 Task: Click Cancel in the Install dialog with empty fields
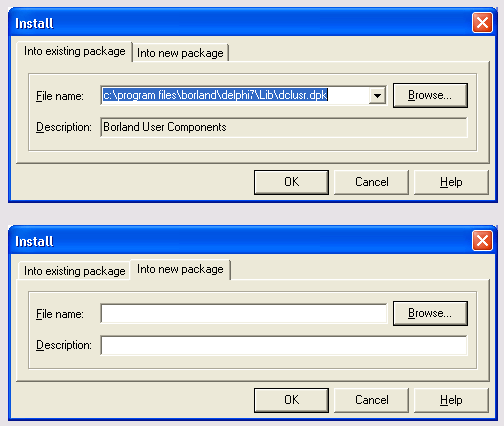371,400
